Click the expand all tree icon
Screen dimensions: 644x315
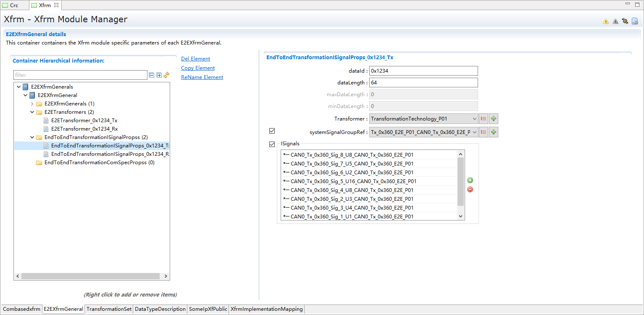159,75
